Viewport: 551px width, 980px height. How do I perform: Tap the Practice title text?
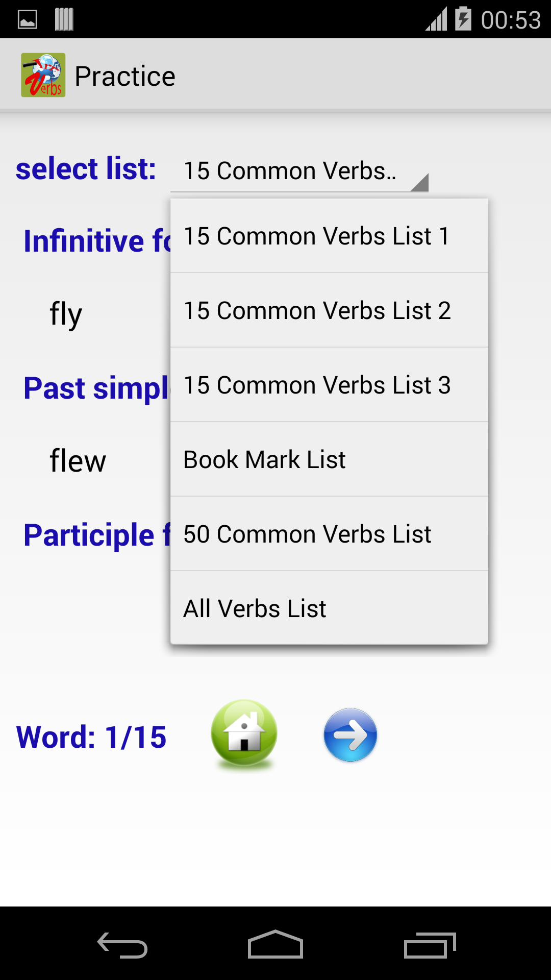pyautogui.click(x=126, y=75)
